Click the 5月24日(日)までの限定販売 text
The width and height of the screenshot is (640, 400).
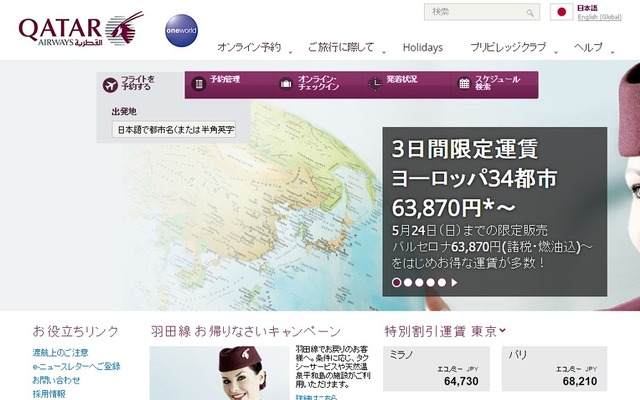coord(469,231)
